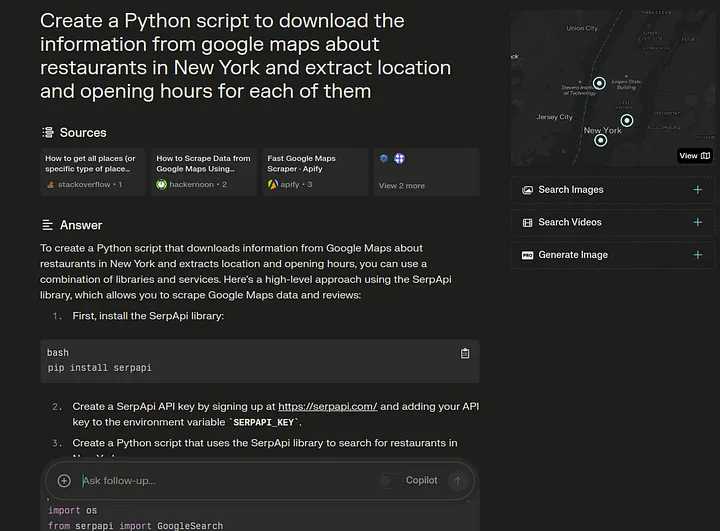Click the 'Search Videos' label
720x531 pixels.
[x=570, y=222]
